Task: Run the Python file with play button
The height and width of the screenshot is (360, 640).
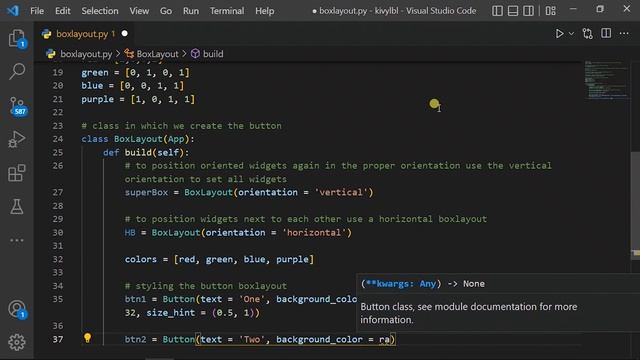Action: tap(559, 33)
